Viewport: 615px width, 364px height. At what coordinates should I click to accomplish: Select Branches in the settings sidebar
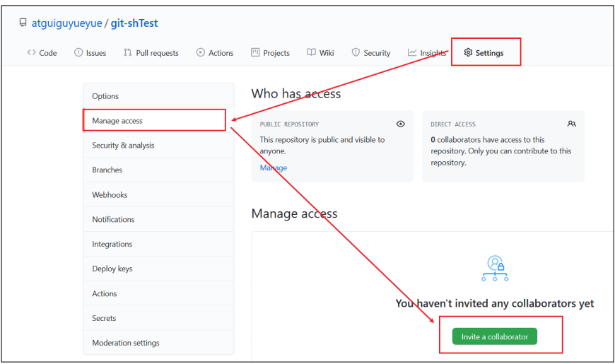159,170
